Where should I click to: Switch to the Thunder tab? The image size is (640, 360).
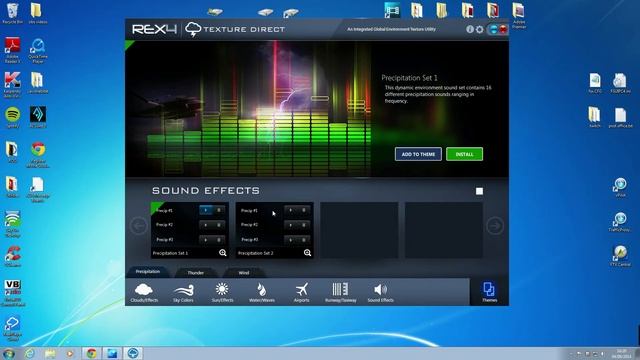pos(196,273)
